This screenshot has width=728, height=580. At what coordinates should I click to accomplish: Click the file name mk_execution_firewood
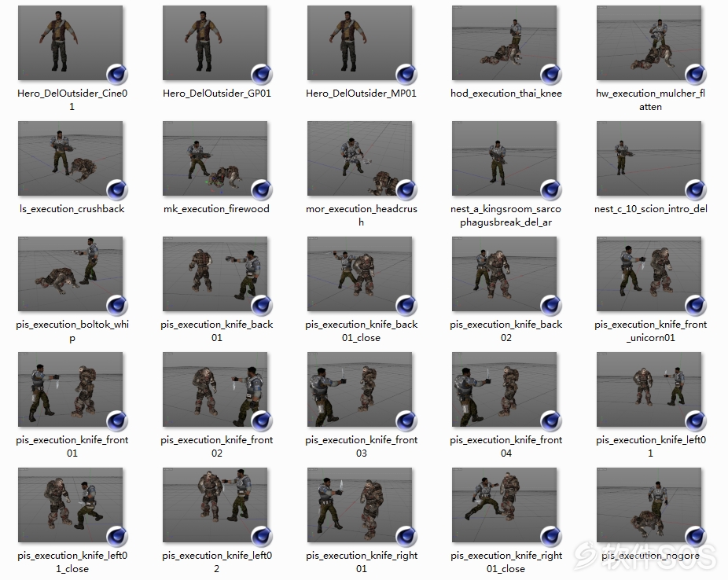coord(216,209)
